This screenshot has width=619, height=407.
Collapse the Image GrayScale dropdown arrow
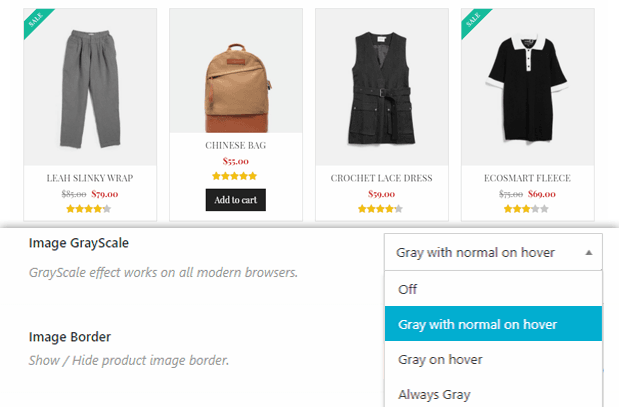(x=589, y=253)
